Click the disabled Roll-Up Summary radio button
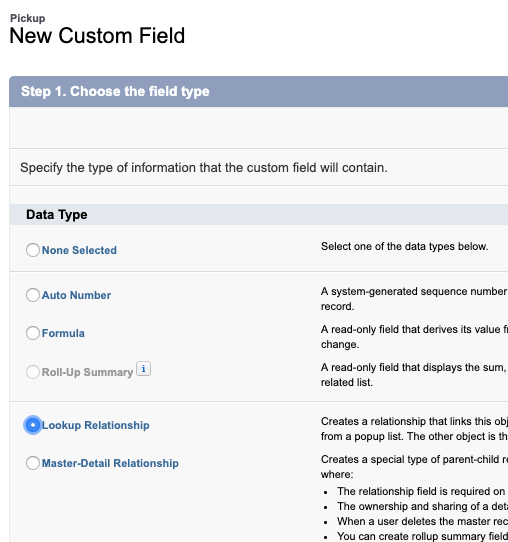 (x=33, y=372)
